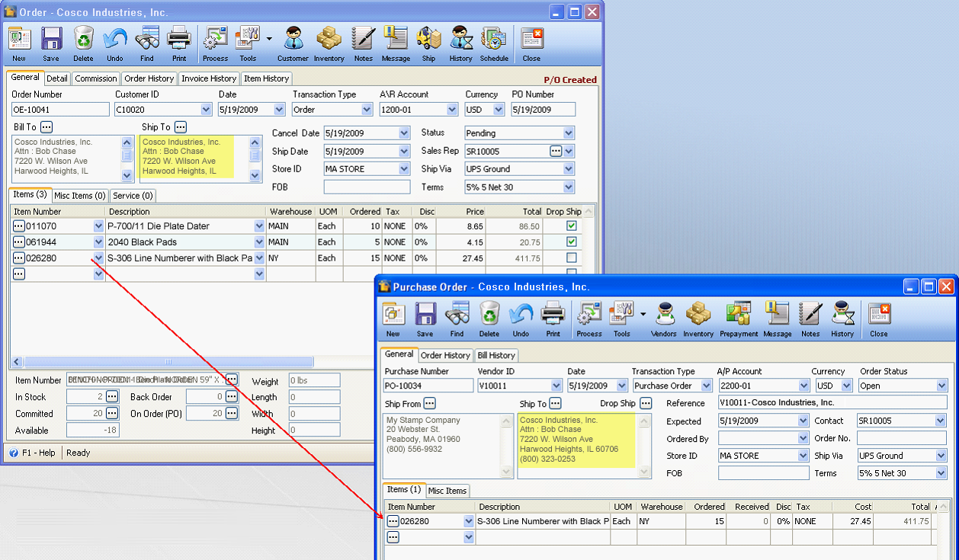This screenshot has height=560, width=959.
Task: Switch to Commission tab
Action: (x=96, y=78)
